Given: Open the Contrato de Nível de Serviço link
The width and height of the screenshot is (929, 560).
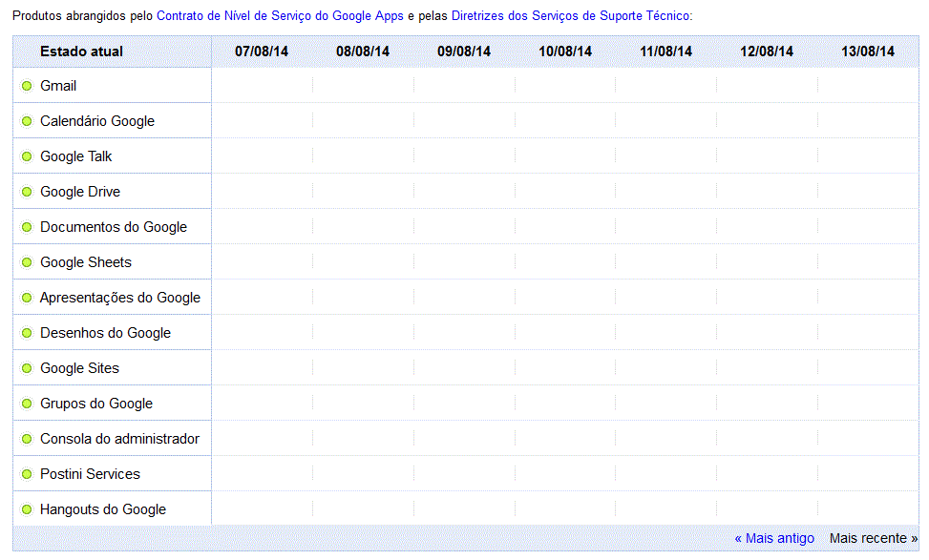Looking at the screenshot, I should (x=280, y=16).
